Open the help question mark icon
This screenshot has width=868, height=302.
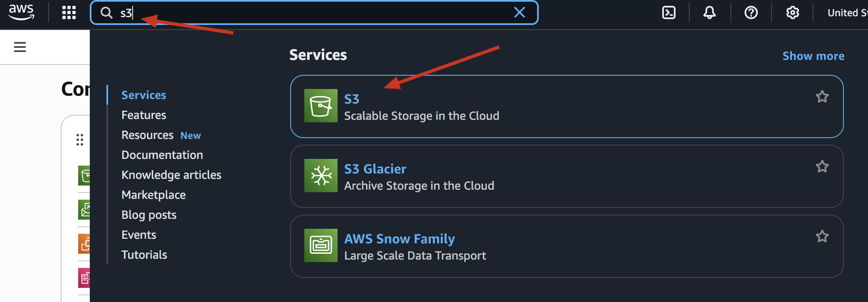[x=751, y=13]
